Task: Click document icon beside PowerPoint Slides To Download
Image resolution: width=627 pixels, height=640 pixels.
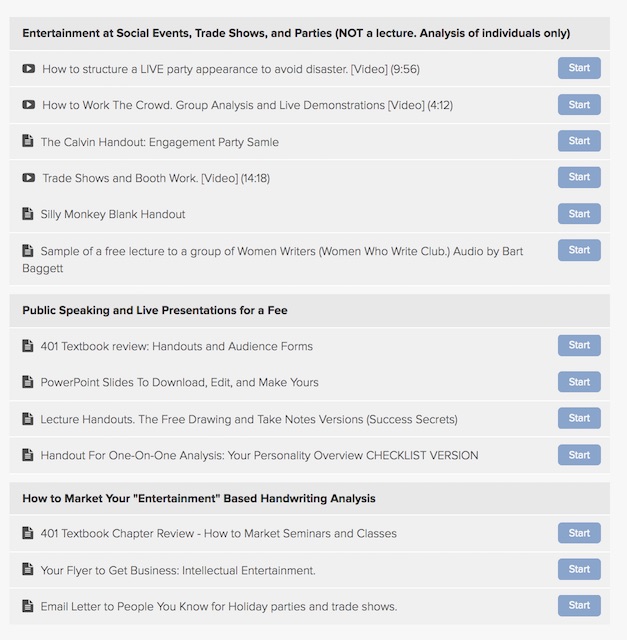Action: point(28,382)
